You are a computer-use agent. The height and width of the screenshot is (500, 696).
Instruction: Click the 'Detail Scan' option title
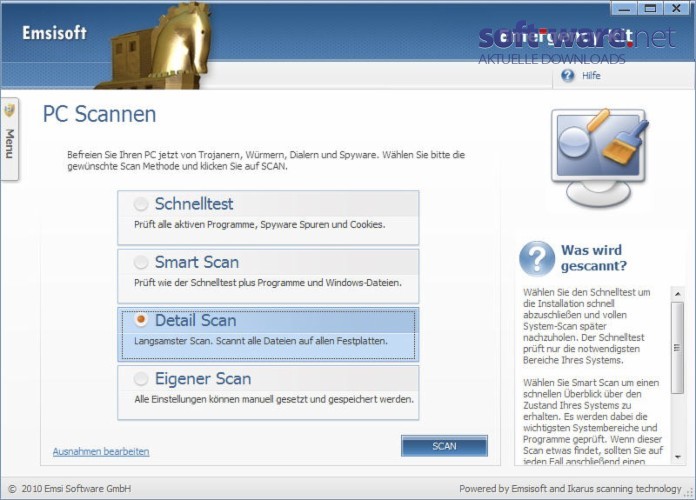195,320
